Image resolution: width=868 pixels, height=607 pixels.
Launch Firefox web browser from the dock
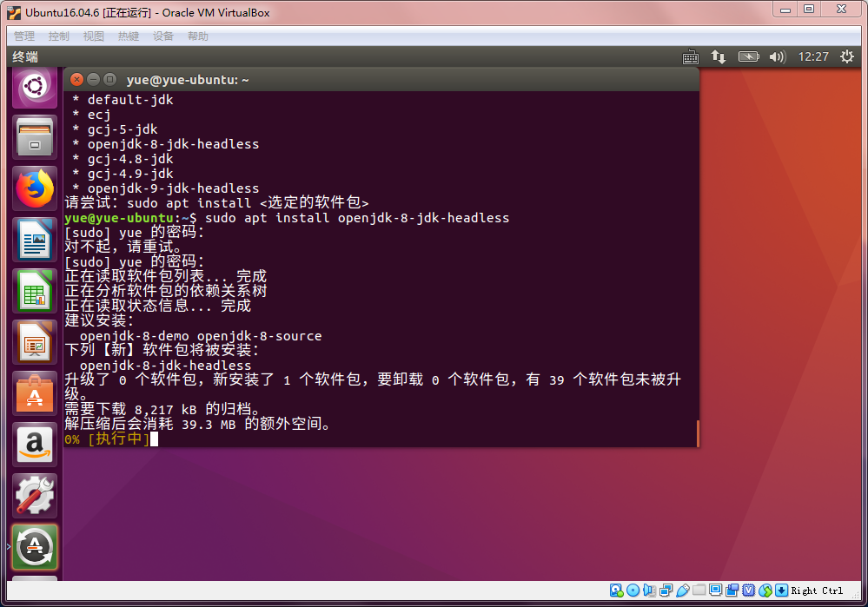click(x=35, y=188)
